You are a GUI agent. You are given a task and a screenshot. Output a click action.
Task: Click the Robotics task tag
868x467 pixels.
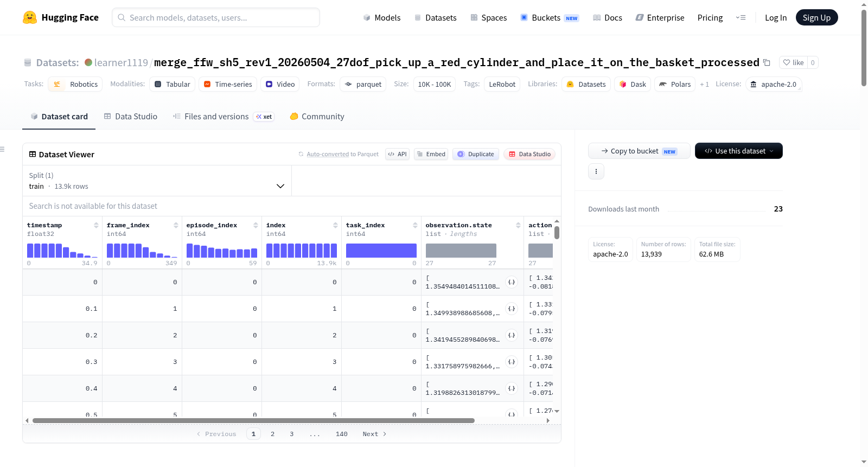click(75, 84)
